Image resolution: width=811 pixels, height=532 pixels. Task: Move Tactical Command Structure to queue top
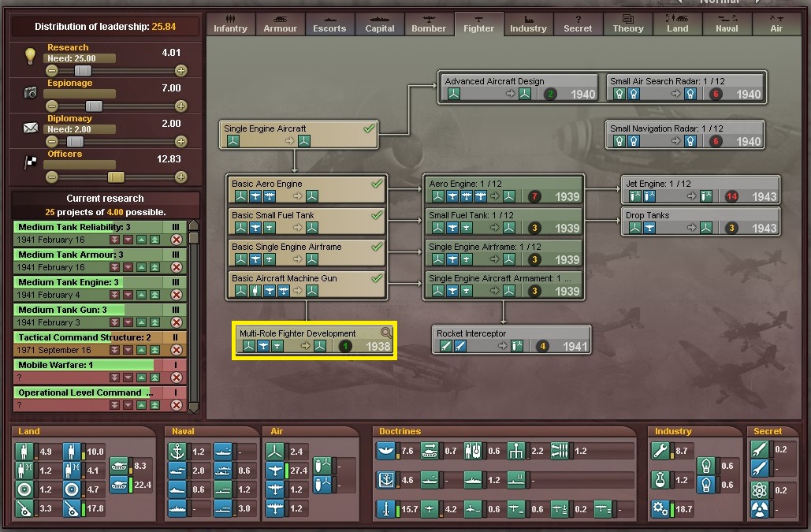(x=154, y=349)
